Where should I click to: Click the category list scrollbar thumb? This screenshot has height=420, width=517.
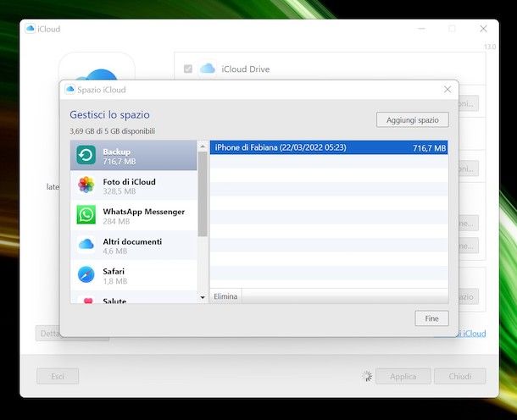point(203,194)
